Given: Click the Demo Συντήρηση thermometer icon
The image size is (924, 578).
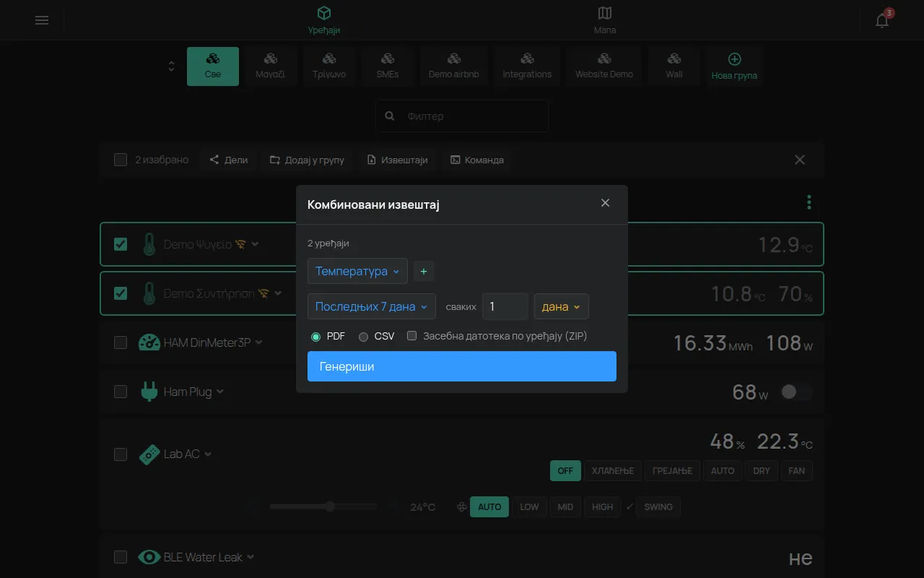Looking at the screenshot, I should [x=149, y=293].
